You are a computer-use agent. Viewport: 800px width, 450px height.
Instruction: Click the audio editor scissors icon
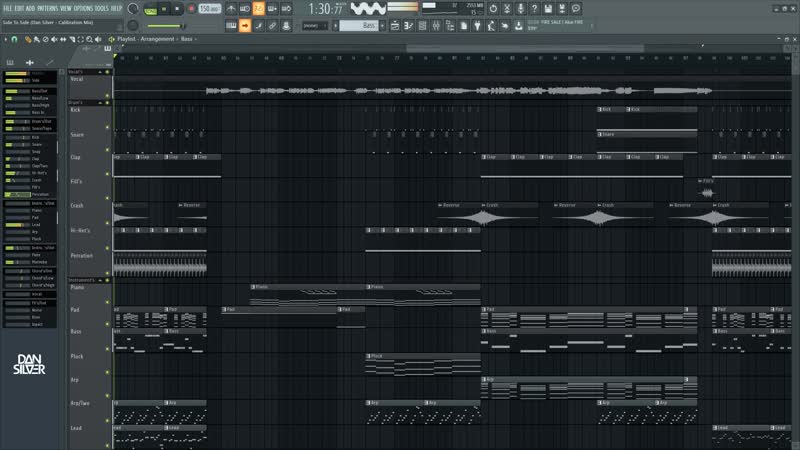click(x=507, y=9)
